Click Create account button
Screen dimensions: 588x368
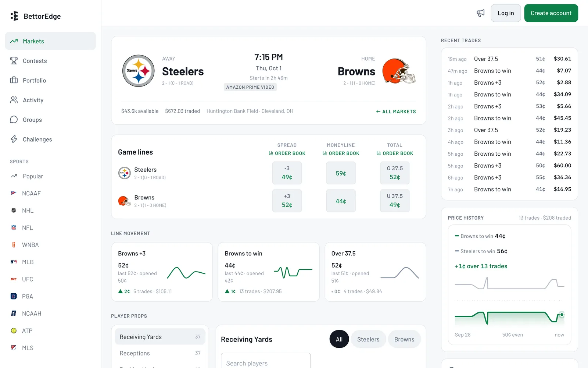pyautogui.click(x=551, y=13)
